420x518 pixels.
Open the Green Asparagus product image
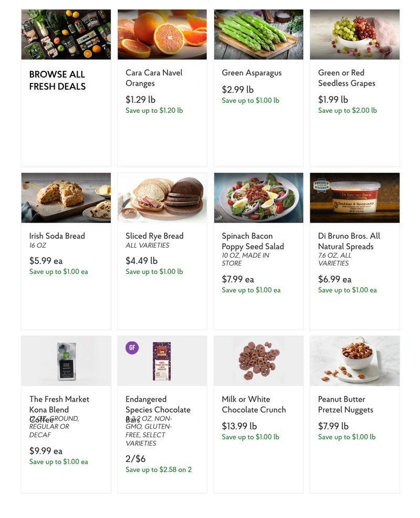coord(258,34)
